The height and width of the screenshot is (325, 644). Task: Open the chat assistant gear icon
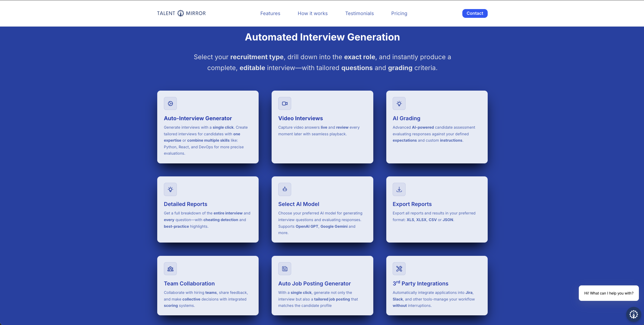633,314
